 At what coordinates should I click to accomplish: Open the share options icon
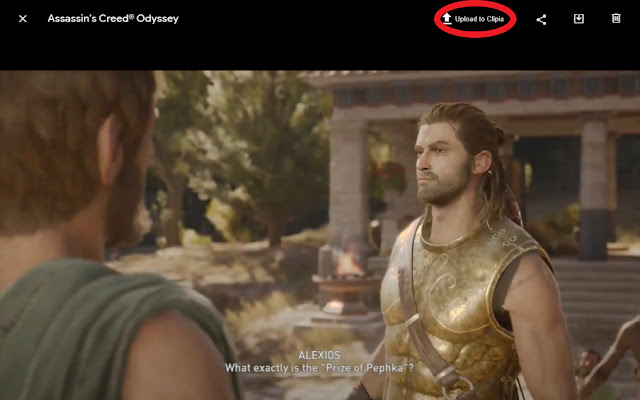[x=541, y=19]
